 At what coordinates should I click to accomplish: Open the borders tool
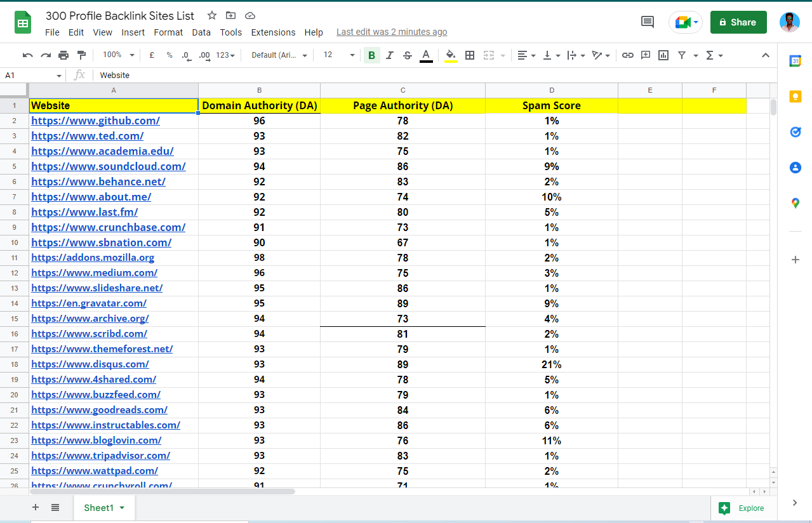(470, 55)
